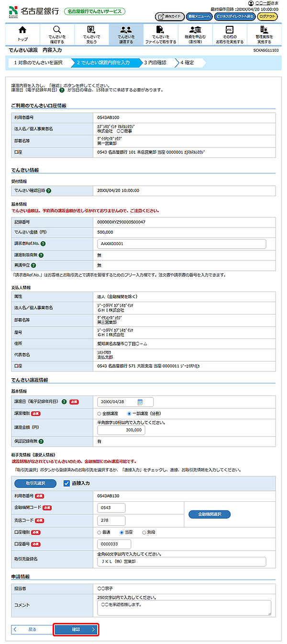
Task: Open でんさいをファイルで取引する file icon
Action: [160, 30]
